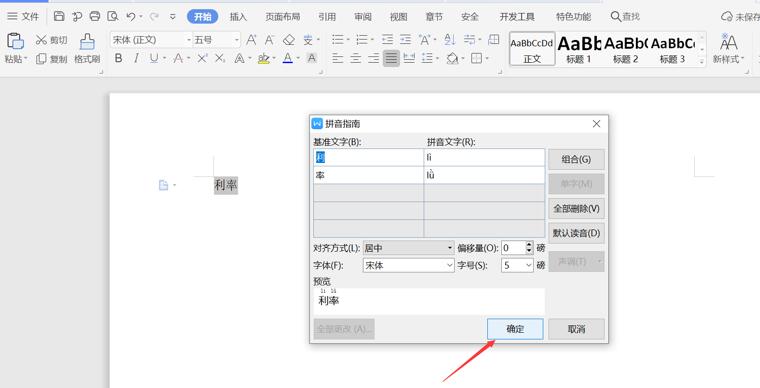Align text right
The image size is (760, 388).
373,59
